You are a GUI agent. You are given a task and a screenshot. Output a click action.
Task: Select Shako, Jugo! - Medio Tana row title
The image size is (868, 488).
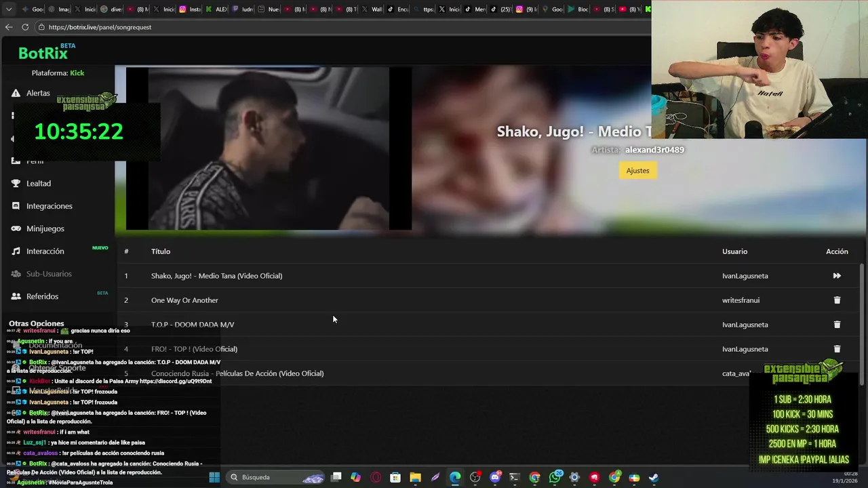click(x=216, y=276)
